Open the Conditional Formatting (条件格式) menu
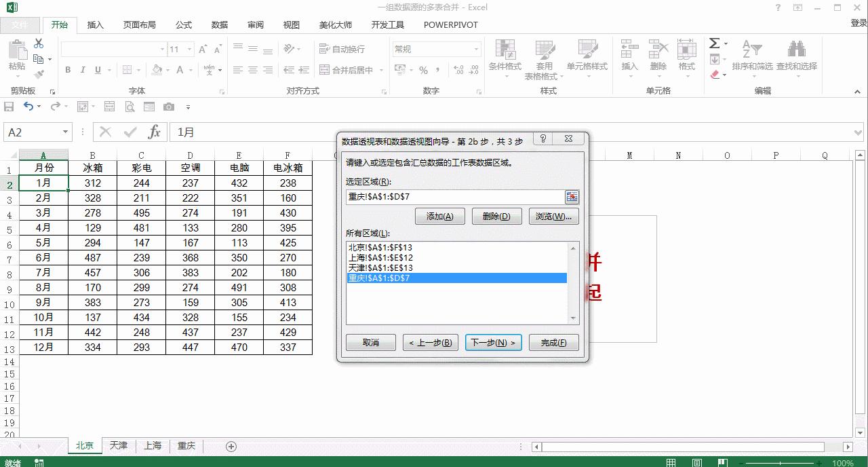Image resolution: width=868 pixels, height=467 pixels. [x=505, y=59]
